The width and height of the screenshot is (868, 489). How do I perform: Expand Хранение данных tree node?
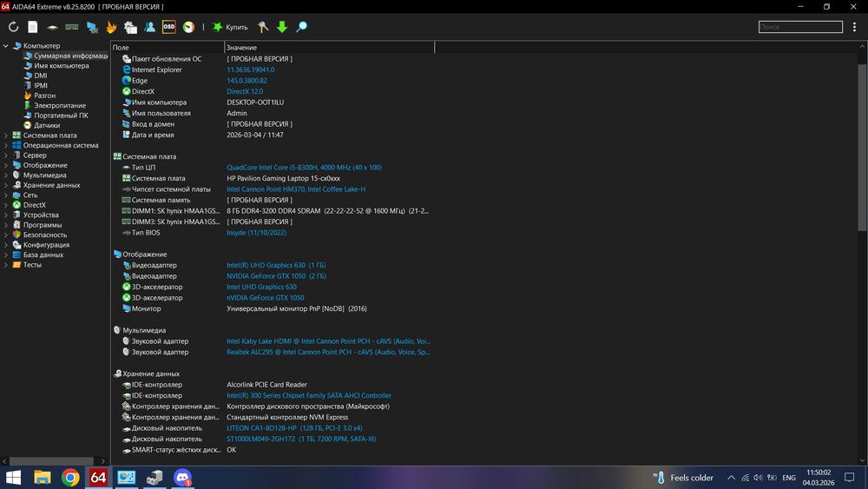coord(5,185)
